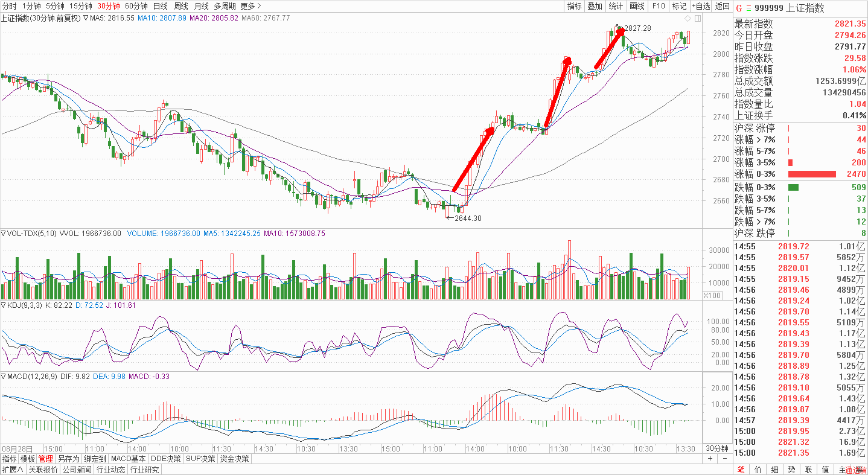Open the 模板 template tab
The width and height of the screenshot is (868, 475).
point(27,459)
